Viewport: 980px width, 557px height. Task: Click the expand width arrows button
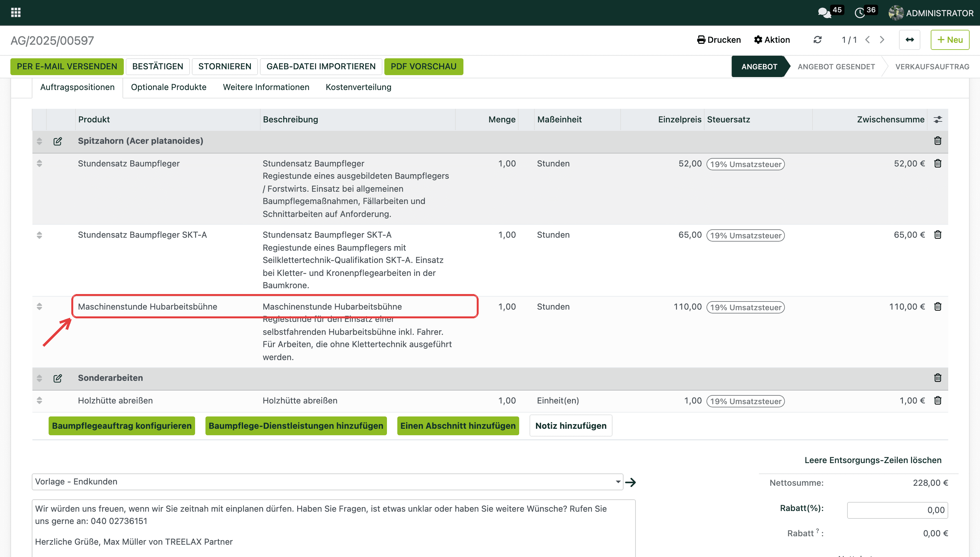[910, 40]
